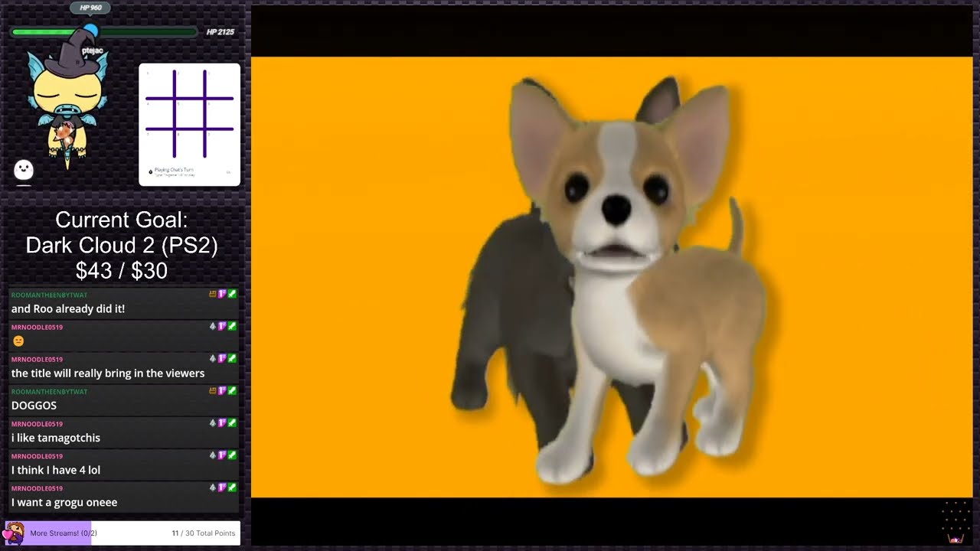This screenshot has width=980, height=551.
Task: Click ROOMANTHEENBYTWAT username above 'and Roo already did it!'
Action: tap(49, 295)
